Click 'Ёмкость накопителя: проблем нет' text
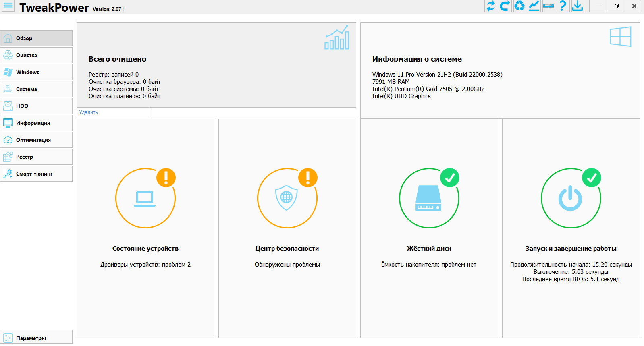644x346 pixels. [x=429, y=265]
